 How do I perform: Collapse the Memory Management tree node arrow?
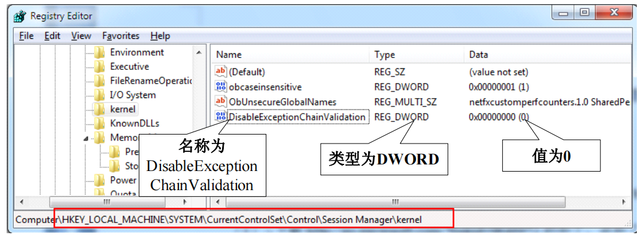click(x=86, y=138)
